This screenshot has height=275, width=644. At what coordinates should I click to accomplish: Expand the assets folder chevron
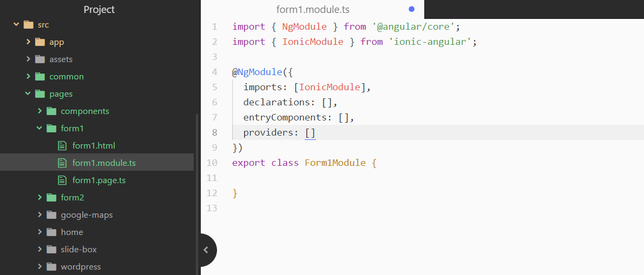pyautogui.click(x=28, y=59)
